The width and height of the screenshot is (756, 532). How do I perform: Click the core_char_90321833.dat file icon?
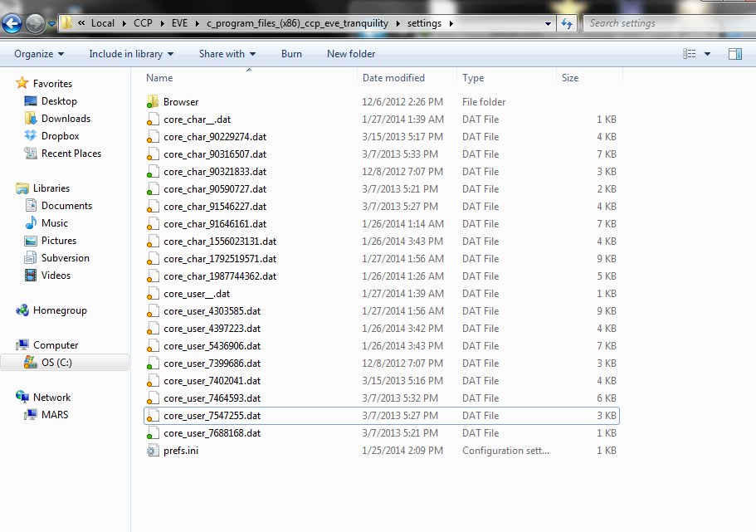153,171
